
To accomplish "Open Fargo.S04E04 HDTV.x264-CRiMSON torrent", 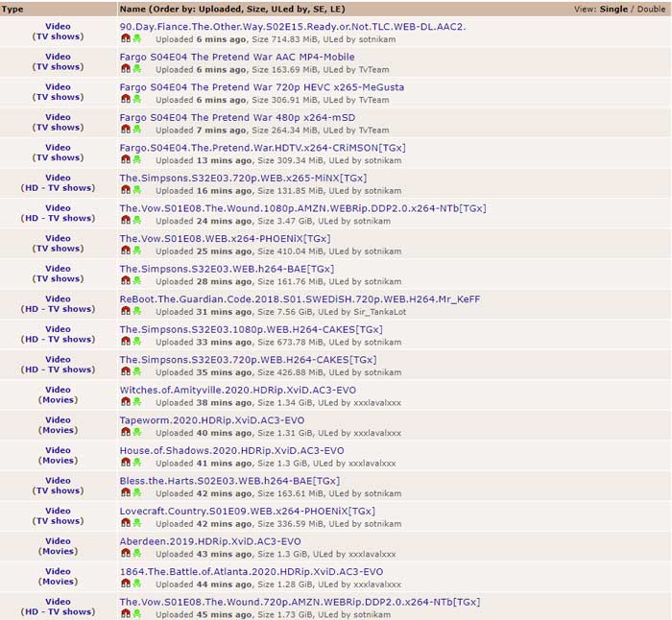I will [262, 148].
